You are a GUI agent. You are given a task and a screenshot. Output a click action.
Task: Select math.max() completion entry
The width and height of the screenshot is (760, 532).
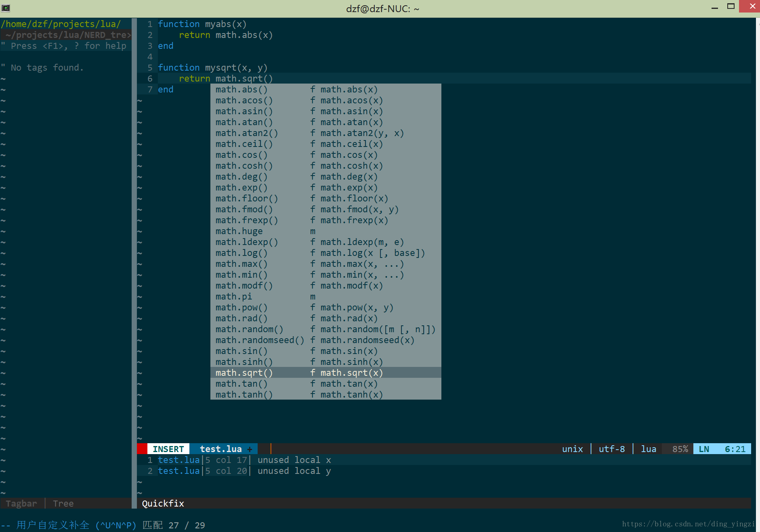pyautogui.click(x=326, y=264)
